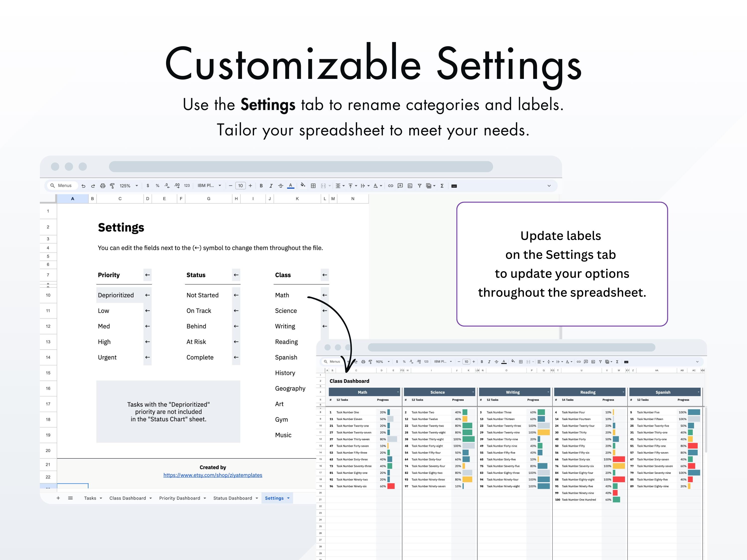Toggle bold formatting
The width and height of the screenshot is (747, 560).
click(261, 186)
